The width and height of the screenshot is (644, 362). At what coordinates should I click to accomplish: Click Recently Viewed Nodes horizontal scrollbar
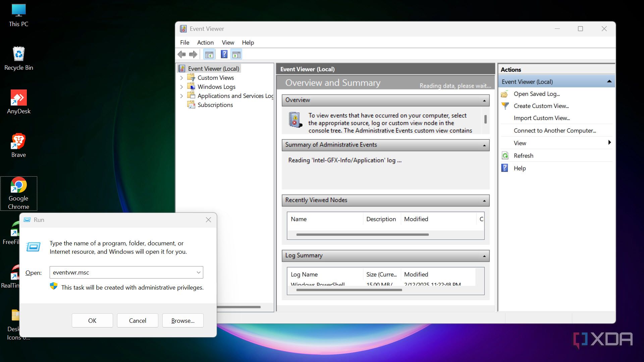[362, 235]
